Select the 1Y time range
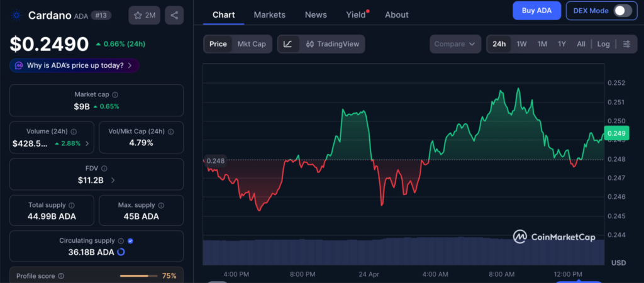The image size is (644, 283). click(x=562, y=44)
